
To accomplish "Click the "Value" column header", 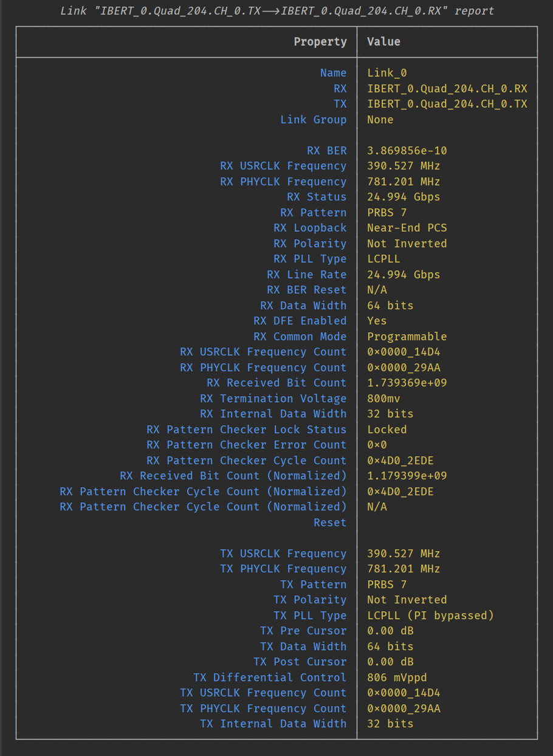I will (x=383, y=42).
